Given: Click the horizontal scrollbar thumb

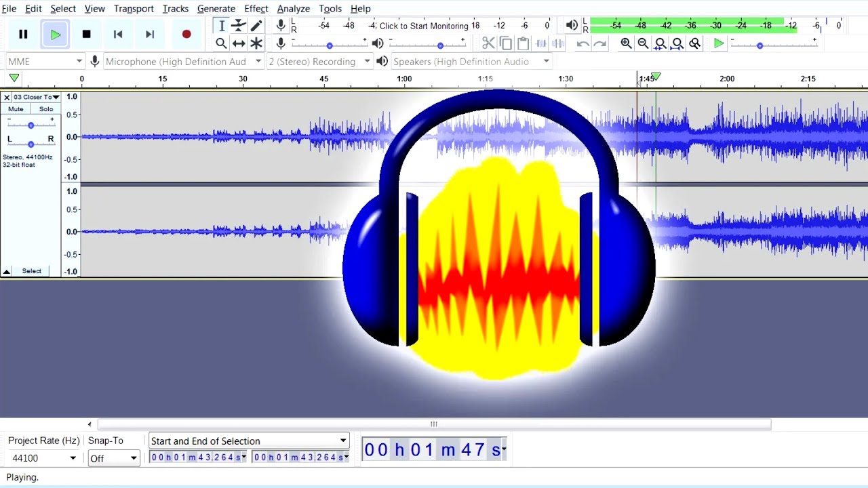Looking at the screenshot, I should click(x=434, y=424).
